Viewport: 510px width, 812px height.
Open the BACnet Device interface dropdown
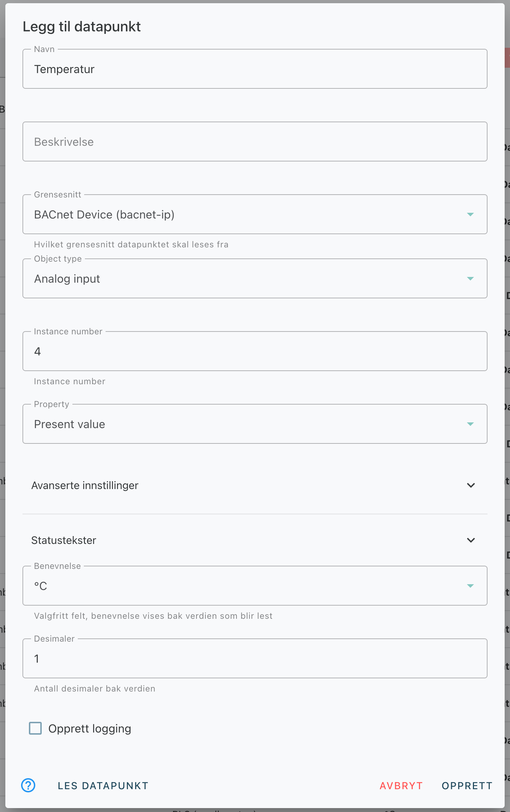pyautogui.click(x=255, y=214)
